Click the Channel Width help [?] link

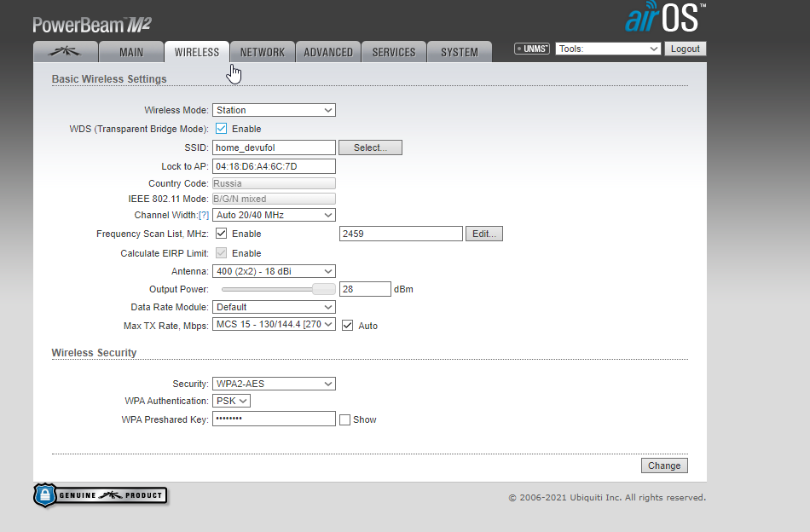pos(203,215)
